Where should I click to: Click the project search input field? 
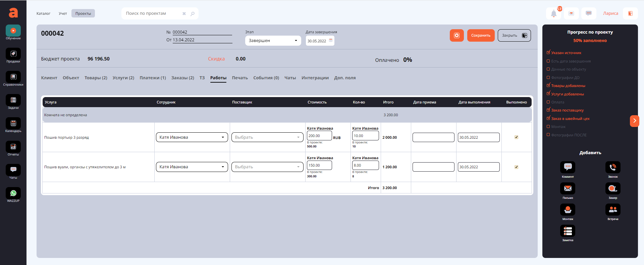point(153,13)
